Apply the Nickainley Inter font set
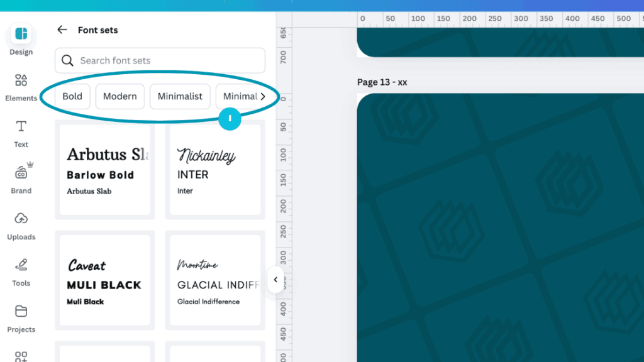The width and height of the screenshot is (644, 362). 214,171
